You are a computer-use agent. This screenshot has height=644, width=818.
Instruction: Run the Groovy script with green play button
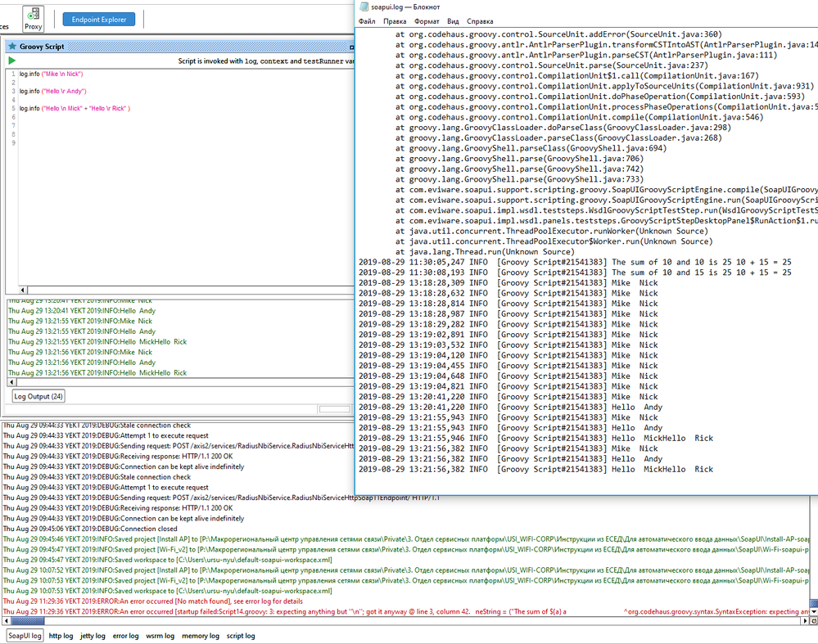(11, 61)
